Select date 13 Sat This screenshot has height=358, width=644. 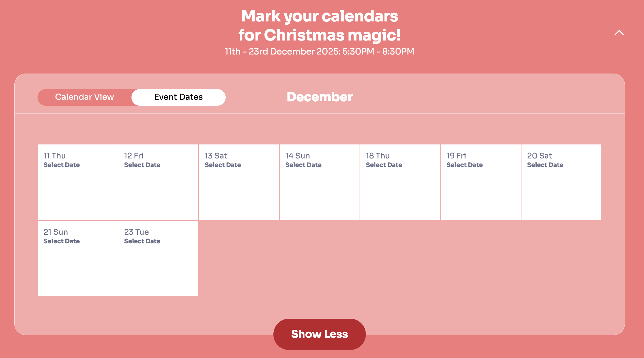(239, 182)
